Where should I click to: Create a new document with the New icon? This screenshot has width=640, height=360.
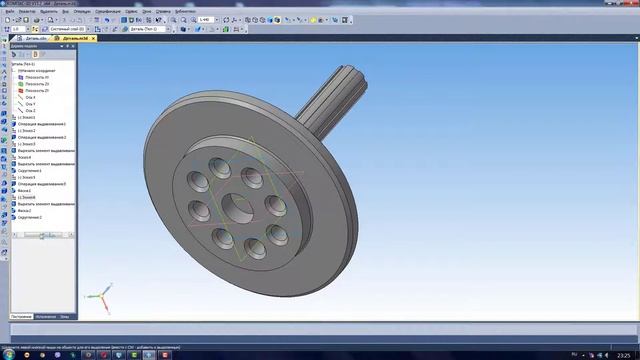[x=7, y=20]
